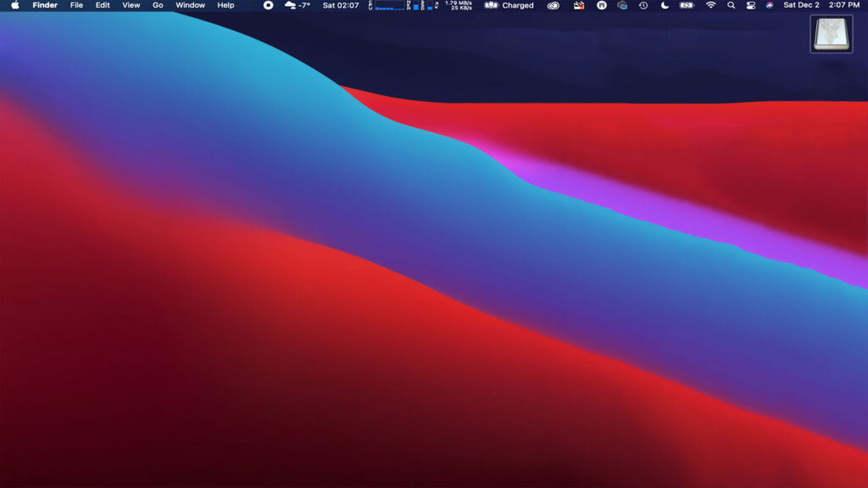The height and width of the screenshot is (488, 868).
Task: Click the screen recording stop icon
Action: 268,5
